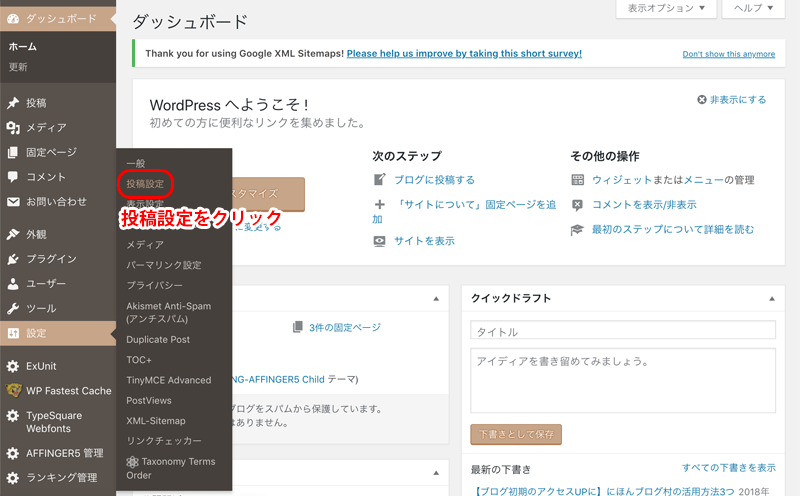
Task: Select 一般 in settings submenu
Action: pyautogui.click(x=136, y=163)
